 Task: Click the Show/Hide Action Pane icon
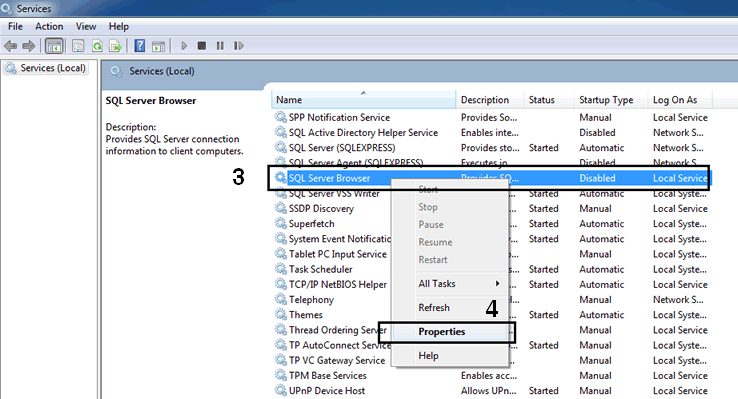(x=159, y=46)
